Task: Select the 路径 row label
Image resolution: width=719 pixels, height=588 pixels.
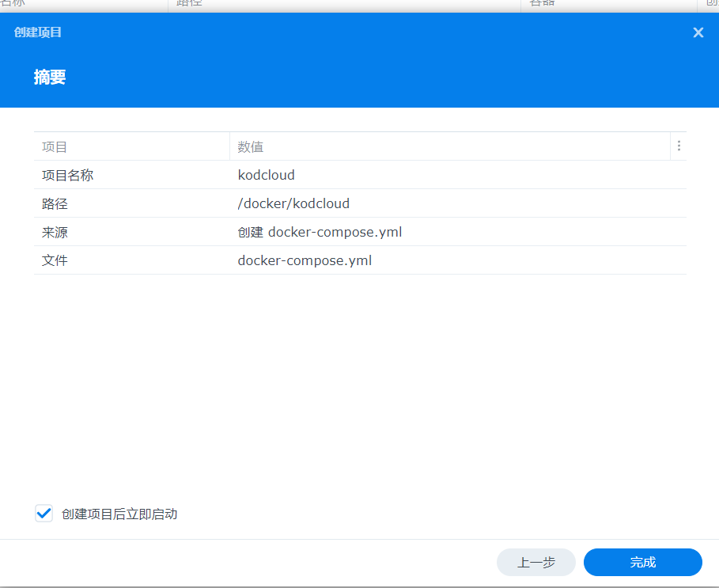Action: [55, 203]
